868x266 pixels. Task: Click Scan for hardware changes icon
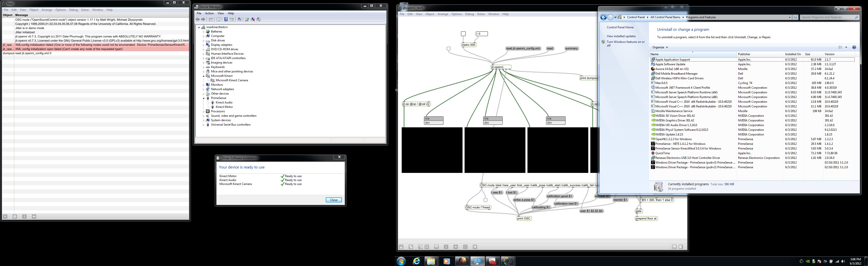[240, 19]
